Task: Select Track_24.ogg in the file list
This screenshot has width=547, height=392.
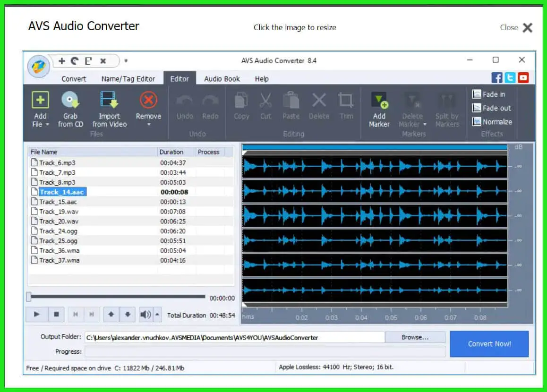Action: pos(131,231)
